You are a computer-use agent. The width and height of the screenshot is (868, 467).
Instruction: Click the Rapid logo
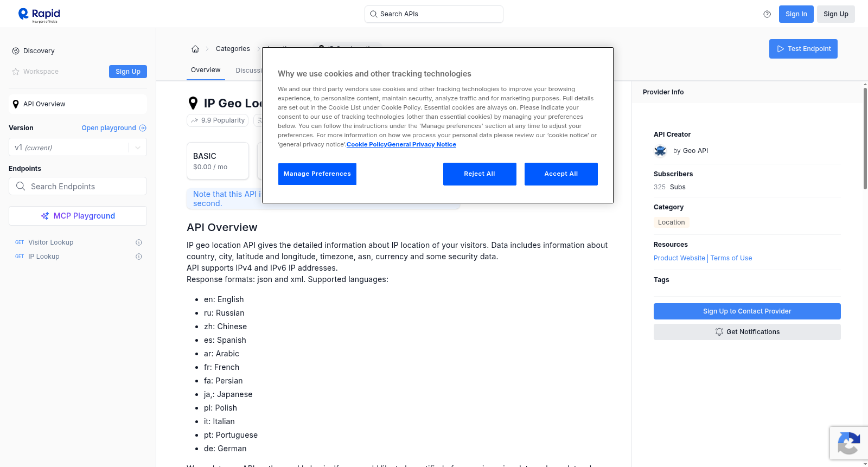(39, 15)
